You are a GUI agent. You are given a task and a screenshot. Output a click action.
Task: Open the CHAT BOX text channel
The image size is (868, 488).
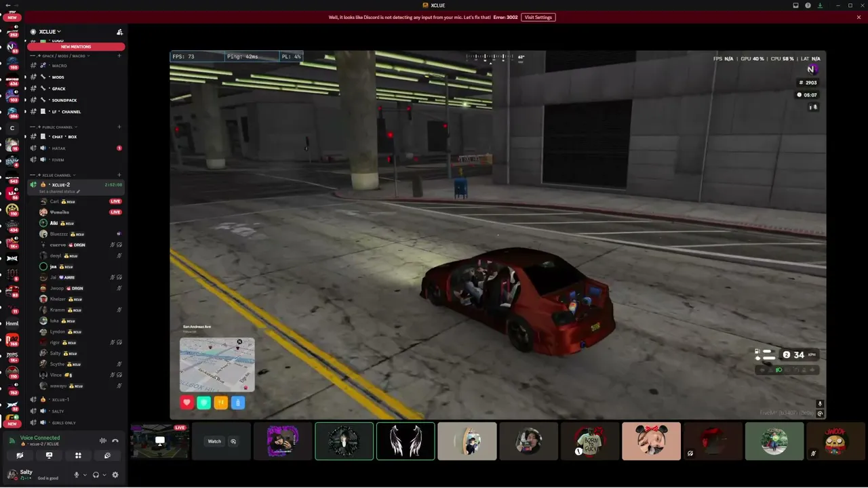click(76, 137)
